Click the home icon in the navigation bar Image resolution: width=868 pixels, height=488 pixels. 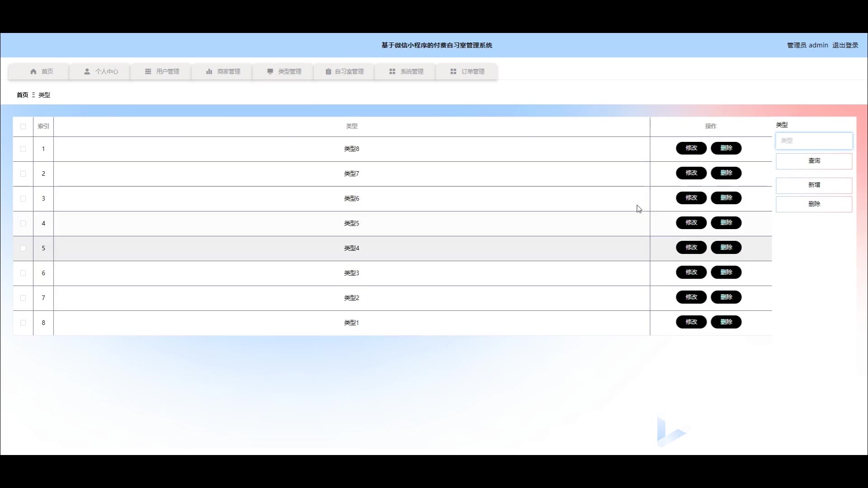coord(33,71)
